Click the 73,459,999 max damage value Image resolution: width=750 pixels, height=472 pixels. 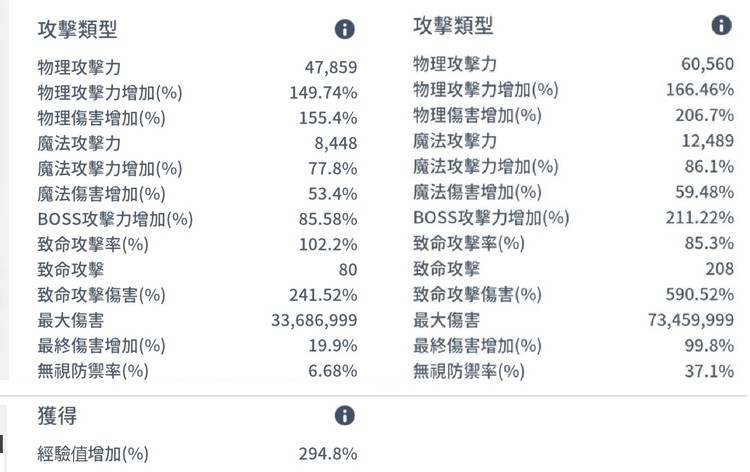(x=691, y=319)
